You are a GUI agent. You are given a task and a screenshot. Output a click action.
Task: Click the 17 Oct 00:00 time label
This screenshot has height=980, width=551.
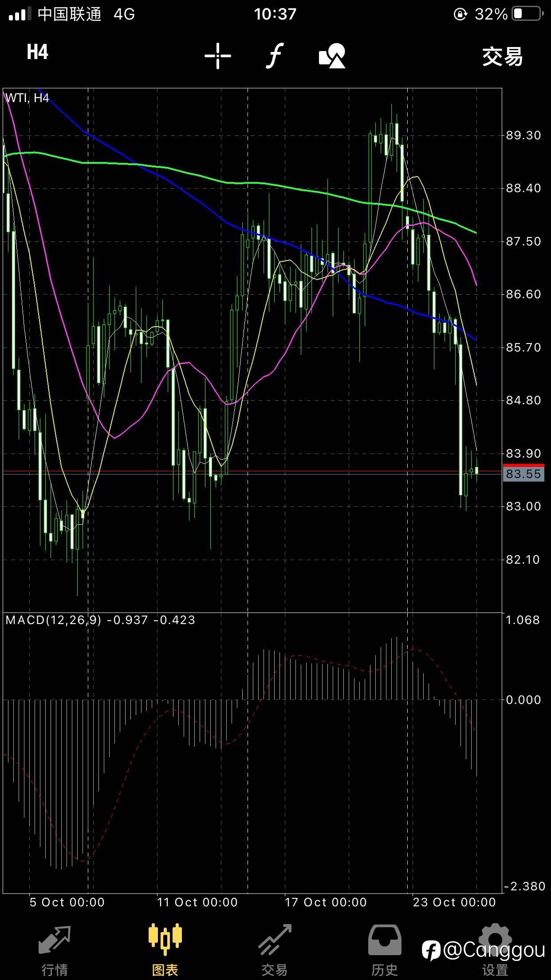click(x=326, y=902)
